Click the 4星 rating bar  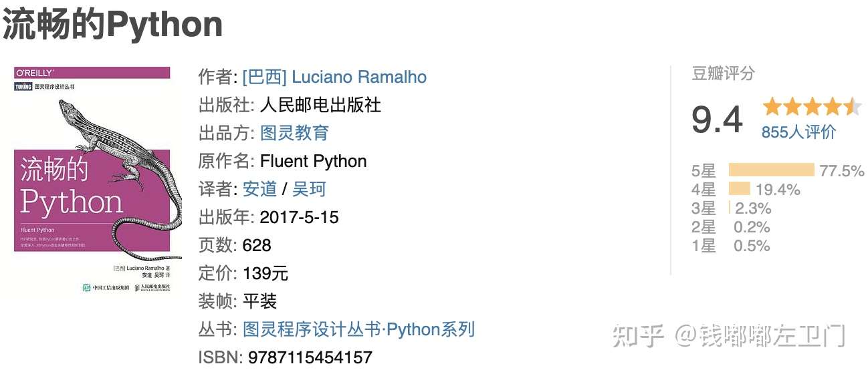pyautogui.click(x=739, y=189)
